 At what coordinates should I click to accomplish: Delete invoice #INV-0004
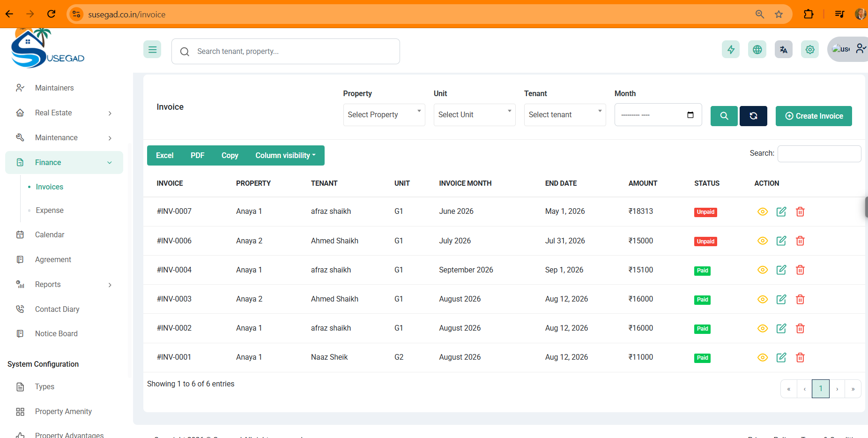click(800, 270)
